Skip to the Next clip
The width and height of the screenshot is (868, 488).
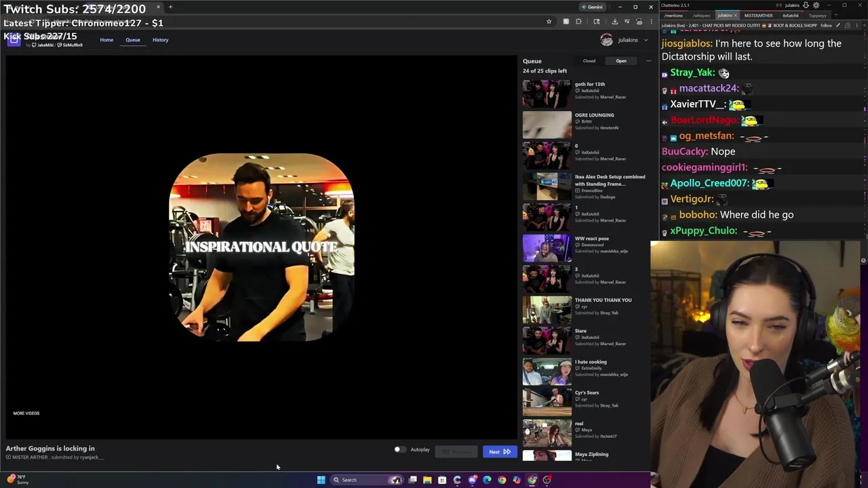(x=500, y=452)
